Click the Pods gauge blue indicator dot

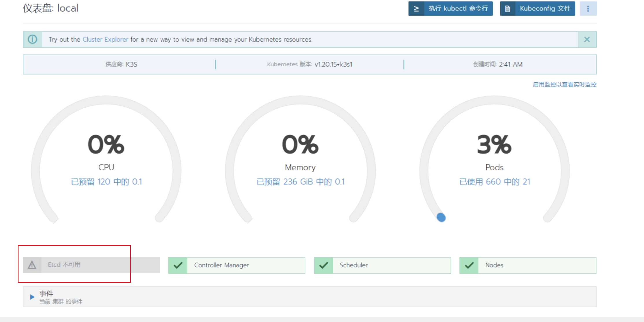coord(441,217)
